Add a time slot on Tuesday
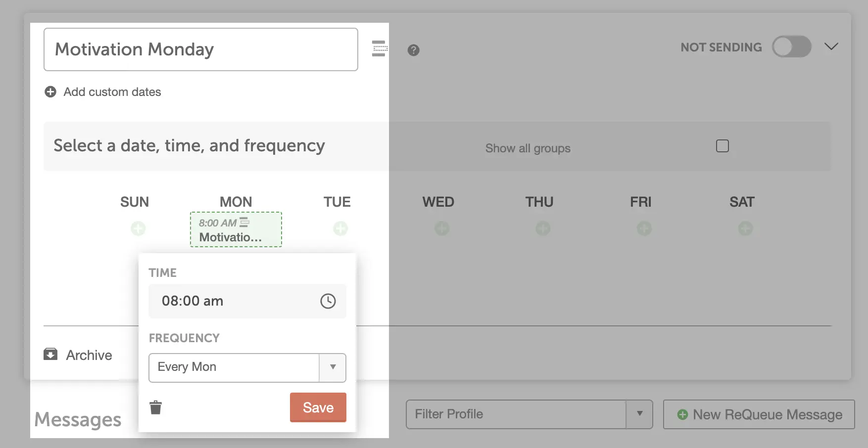 tap(340, 228)
